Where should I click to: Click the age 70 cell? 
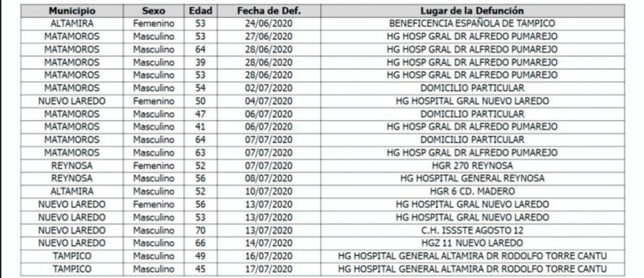click(x=201, y=230)
